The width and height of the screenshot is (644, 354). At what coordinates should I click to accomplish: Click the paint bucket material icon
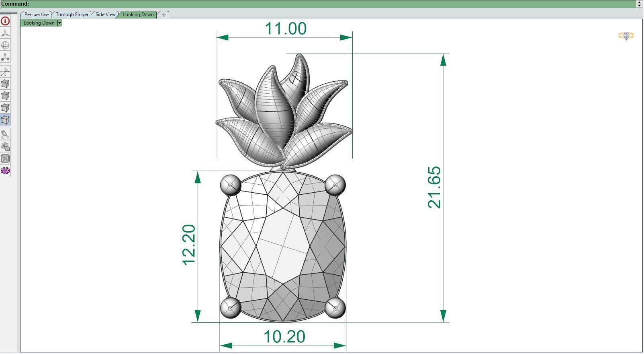[x=5, y=134]
